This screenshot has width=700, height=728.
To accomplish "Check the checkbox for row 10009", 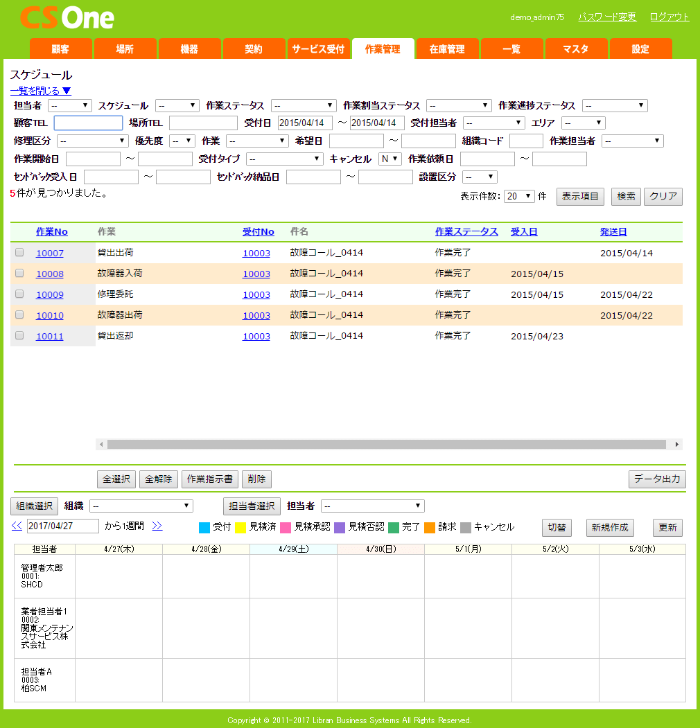I will click(x=19, y=294).
